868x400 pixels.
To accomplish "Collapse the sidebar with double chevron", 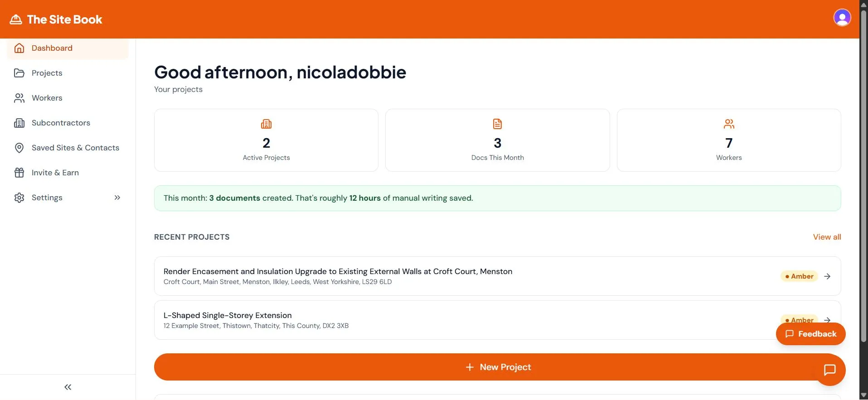I will pos(68,387).
